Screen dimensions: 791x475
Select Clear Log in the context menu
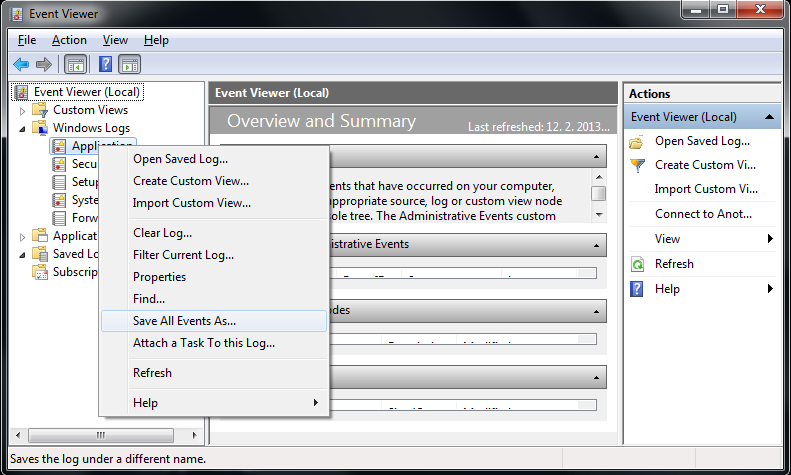tap(162, 233)
